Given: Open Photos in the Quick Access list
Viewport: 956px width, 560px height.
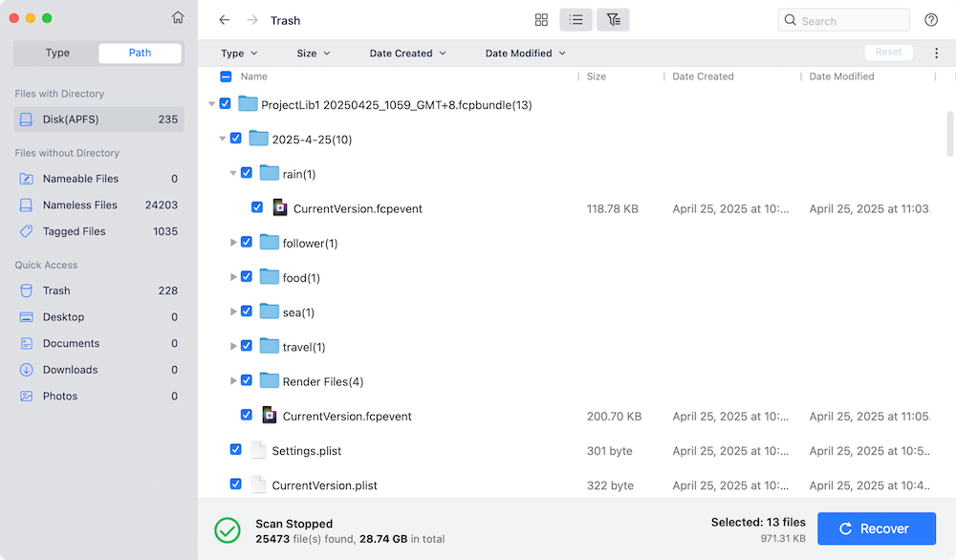Looking at the screenshot, I should [59, 396].
